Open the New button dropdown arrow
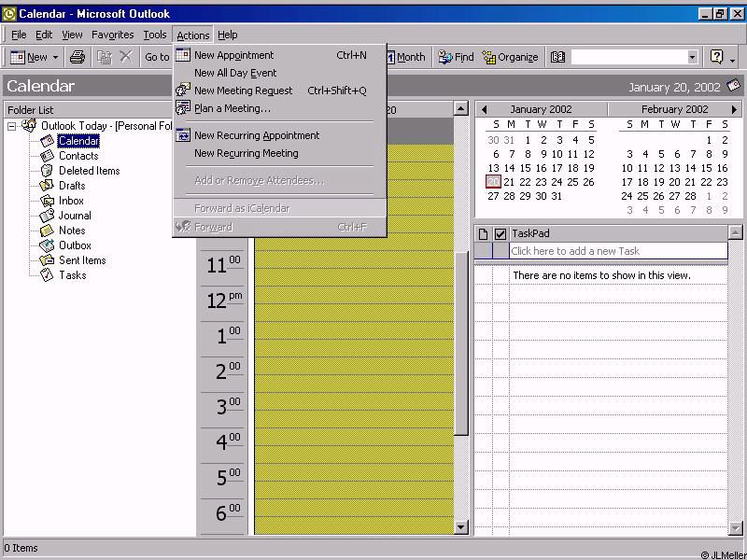 (x=55, y=57)
